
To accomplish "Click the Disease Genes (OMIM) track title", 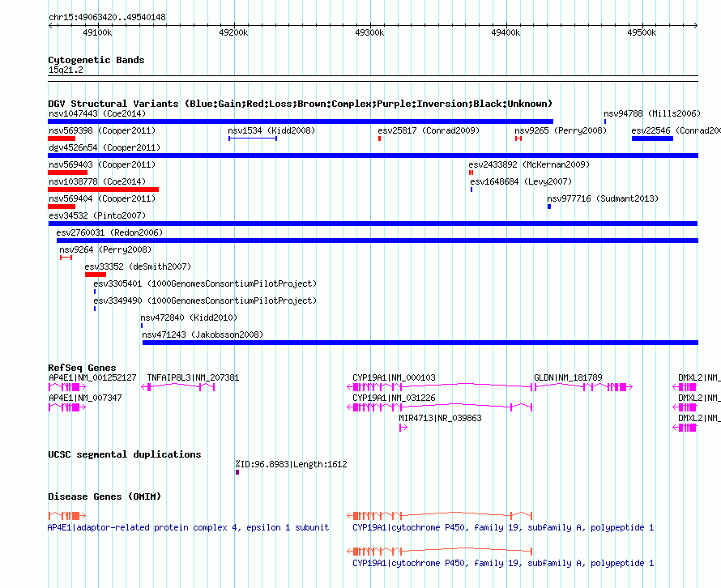I will click(105, 496).
